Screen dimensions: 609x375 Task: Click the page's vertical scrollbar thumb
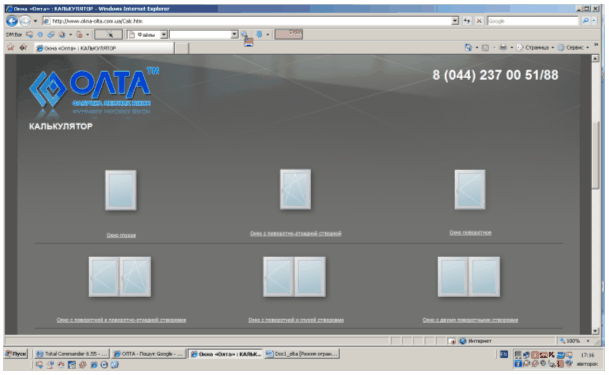click(x=595, y=155)
